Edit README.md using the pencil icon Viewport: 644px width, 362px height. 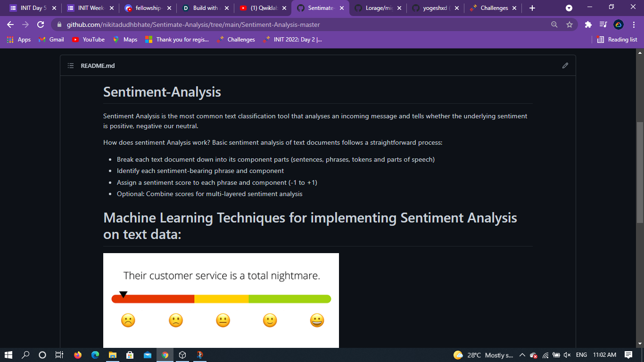click(x=565, y=66)
